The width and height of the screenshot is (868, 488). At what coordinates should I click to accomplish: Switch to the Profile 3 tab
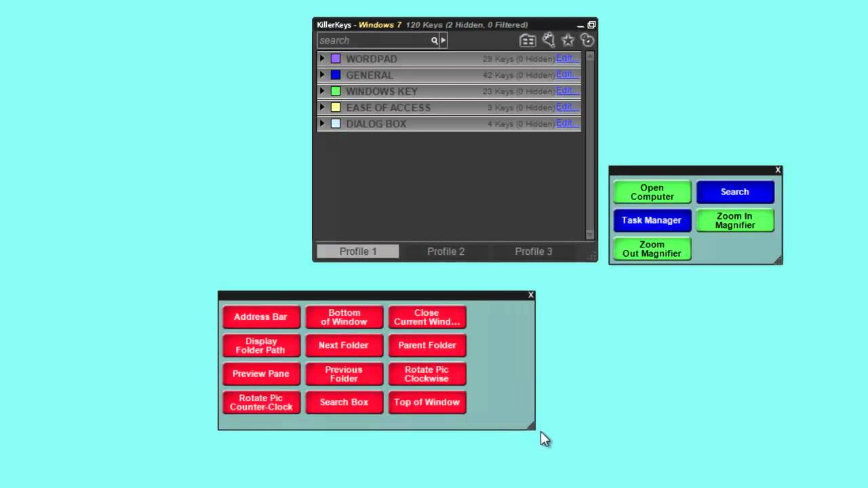point(534,251)
